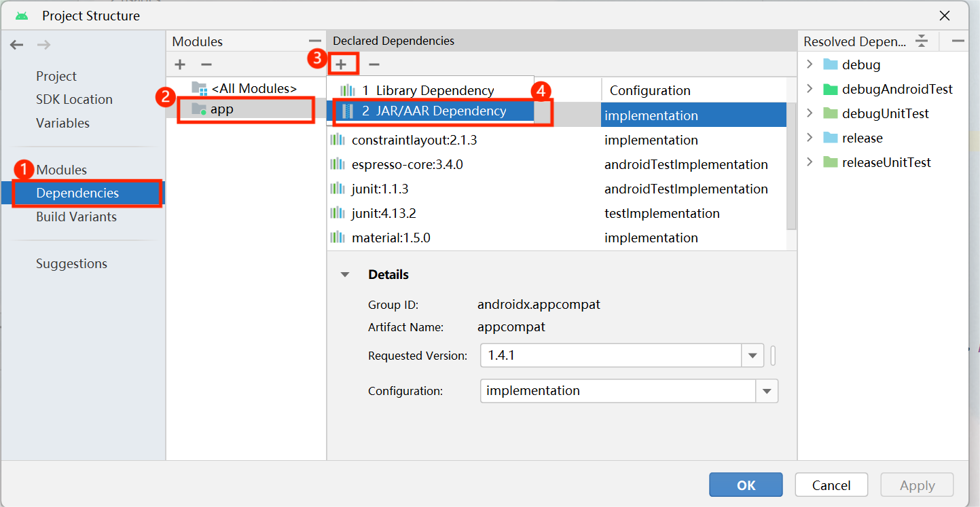980x507 pixels.
Task: Click the releaseUnitTest folder icon
Action: tap(831, 162)
